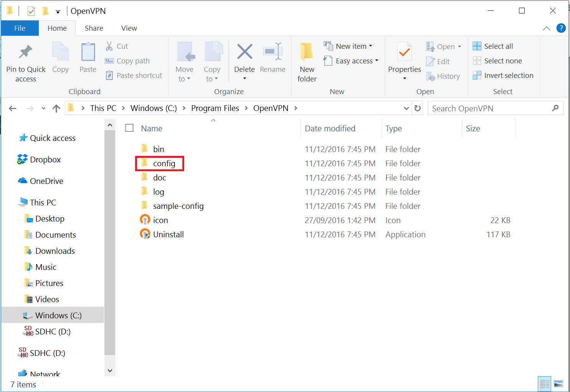Screen dimensions: 570x392
Task: Open the Help question mark icon
Action: pos(561,28)
